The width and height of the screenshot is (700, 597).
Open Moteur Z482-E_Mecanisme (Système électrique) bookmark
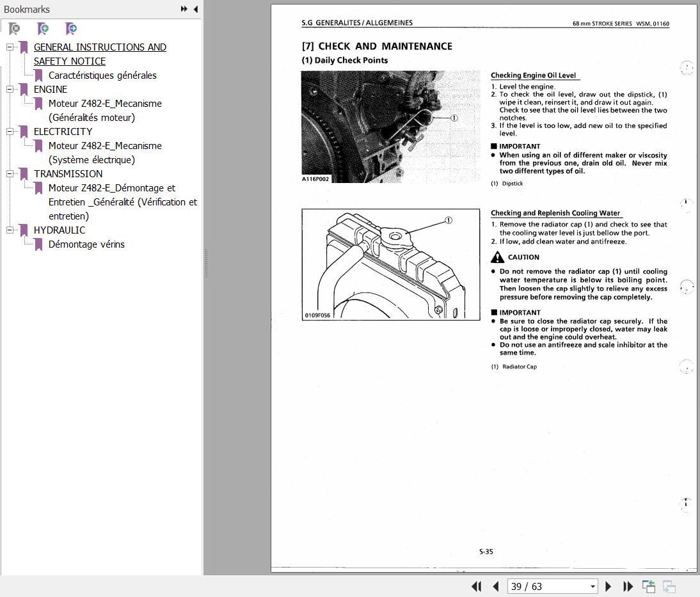tap(105, 153)
